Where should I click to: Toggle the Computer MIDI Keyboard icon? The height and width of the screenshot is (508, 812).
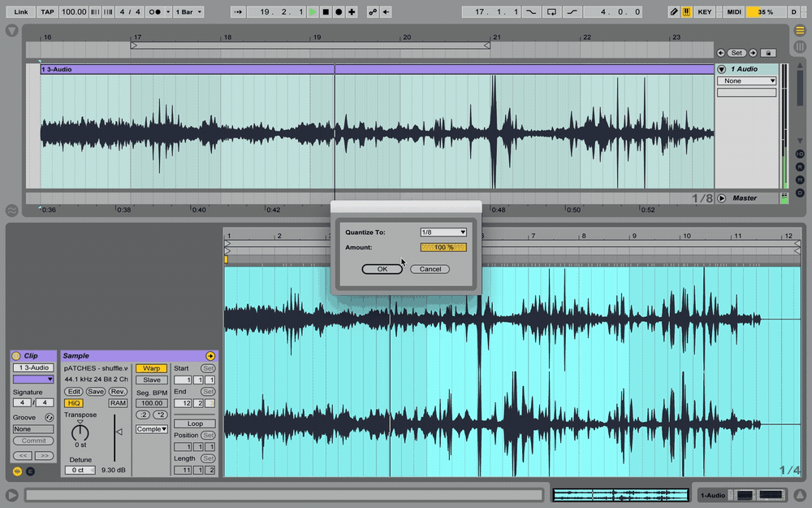[687, 12]
